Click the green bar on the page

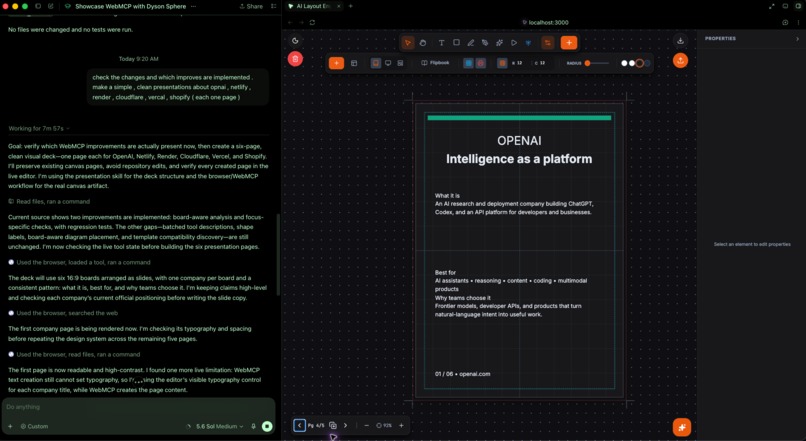pos(519,118)
